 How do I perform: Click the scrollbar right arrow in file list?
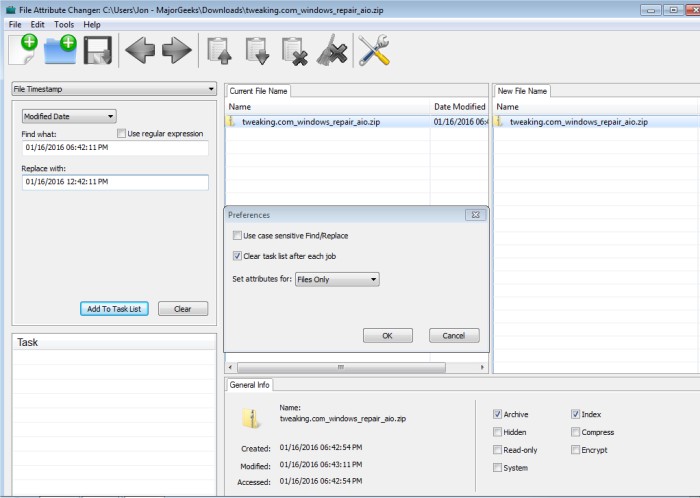482,367
